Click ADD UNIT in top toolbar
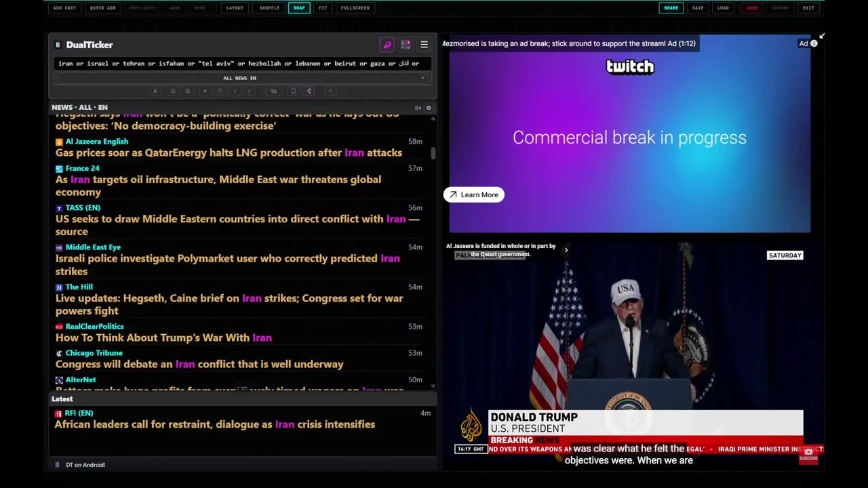Image resolution: width=868 pixels, height=488 pixels. tap(64, 8)
